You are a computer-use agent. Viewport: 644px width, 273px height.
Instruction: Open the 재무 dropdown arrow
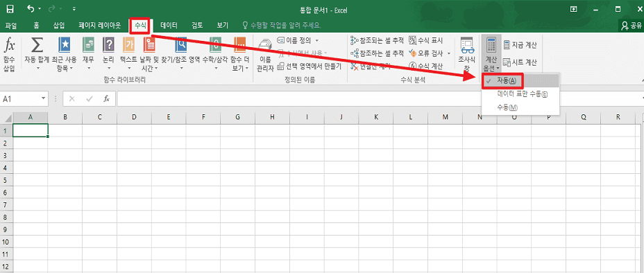88,68
